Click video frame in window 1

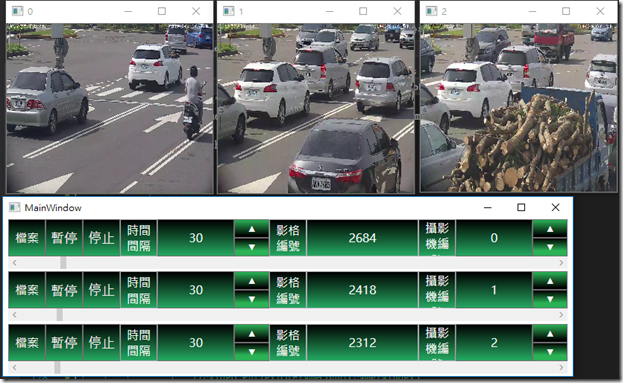(316, 108)
